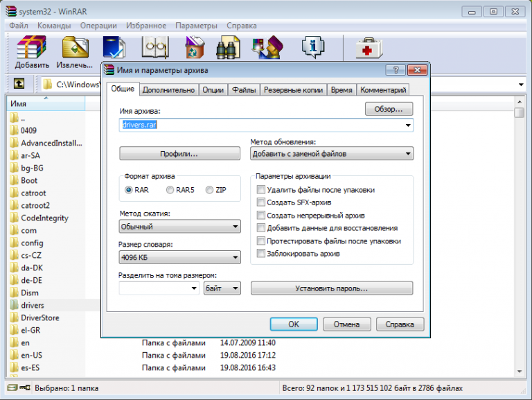Click the key icon in status bar
The width and height of the screenshot is (532, 400).
25,388
